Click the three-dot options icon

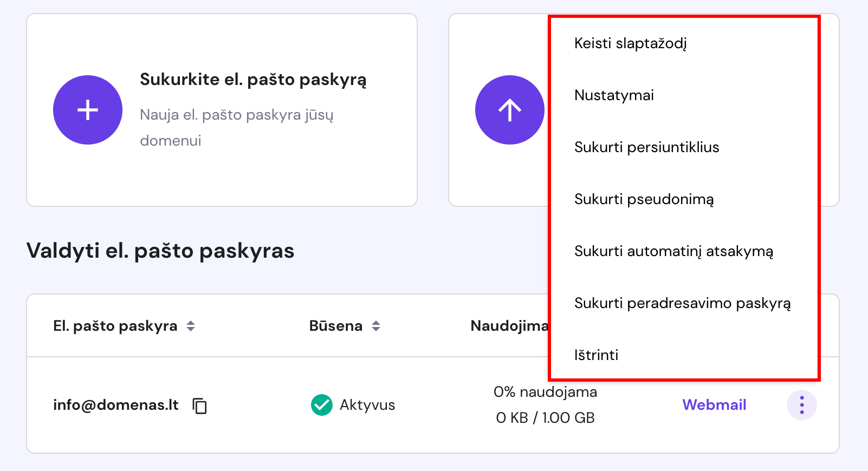(x=801, y=405)
